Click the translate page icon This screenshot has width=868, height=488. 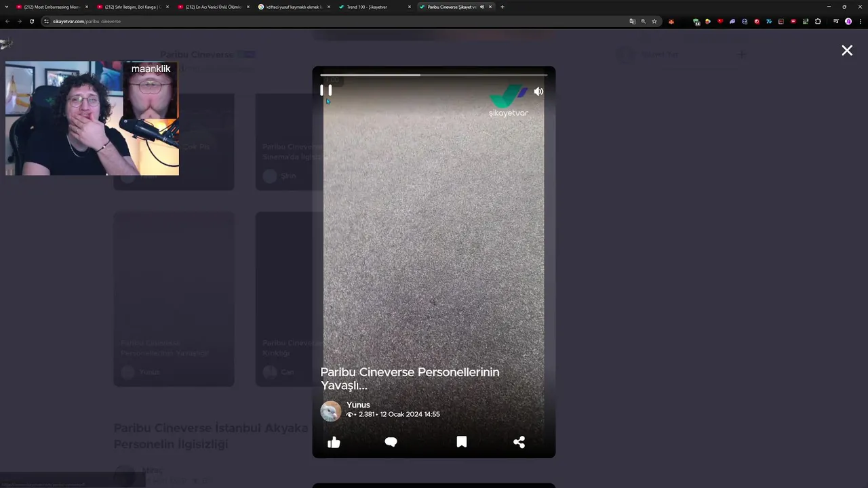click(x=633, y=21)
